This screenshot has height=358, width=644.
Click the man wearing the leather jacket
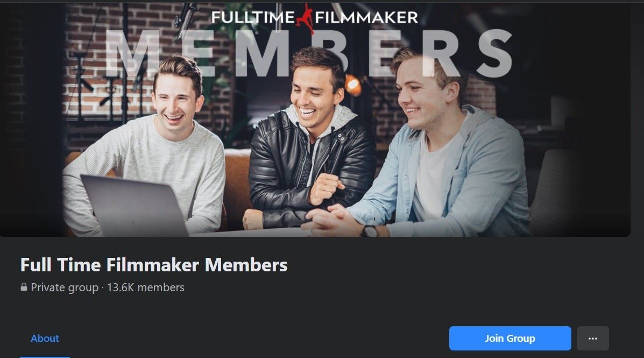point(312,140)
